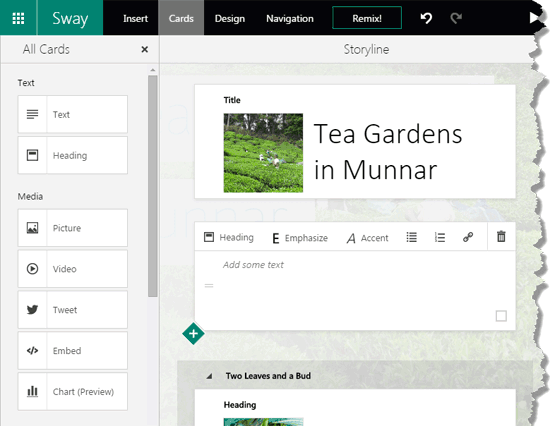Screen dimensions: 550x426
Task: Click the Text group label
Action: tap(26, 83)
